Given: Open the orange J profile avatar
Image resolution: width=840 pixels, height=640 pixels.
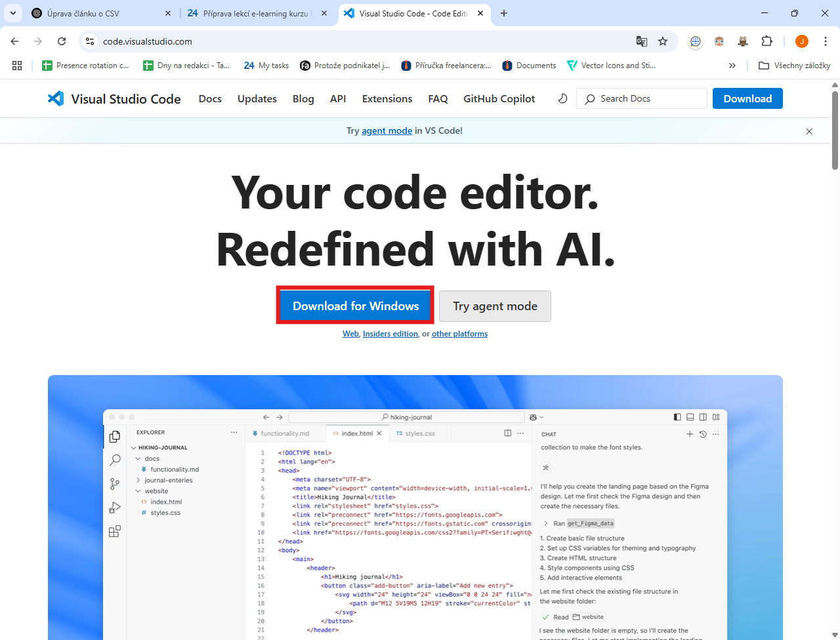Looking at the screenshot, I should tap(801, 41).
